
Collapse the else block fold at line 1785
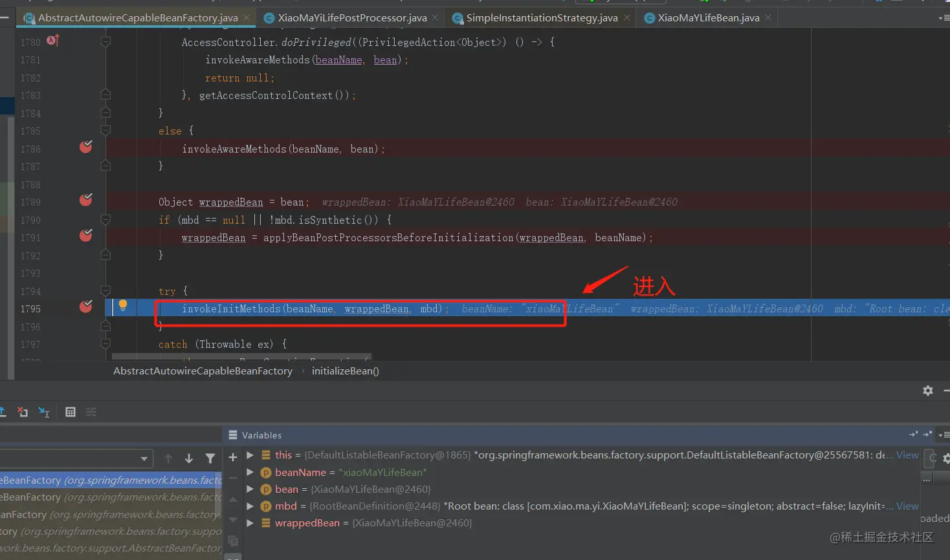point(105,131)
